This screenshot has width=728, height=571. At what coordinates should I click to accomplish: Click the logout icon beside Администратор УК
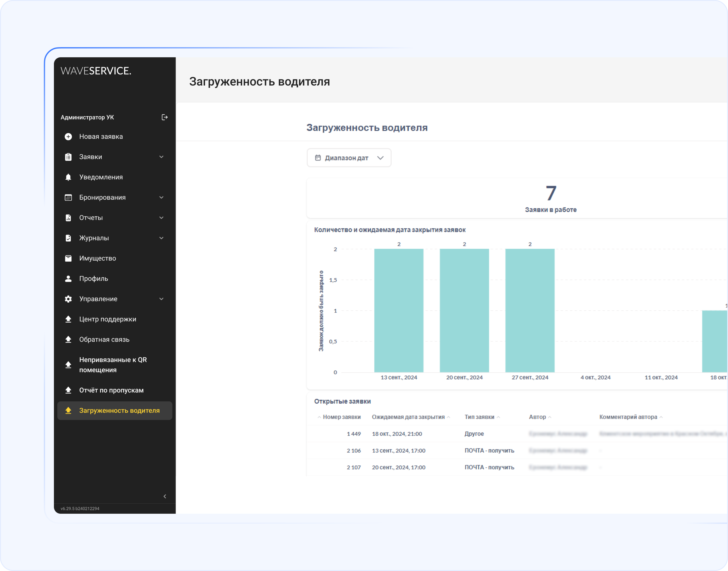(x=165, y=117)
